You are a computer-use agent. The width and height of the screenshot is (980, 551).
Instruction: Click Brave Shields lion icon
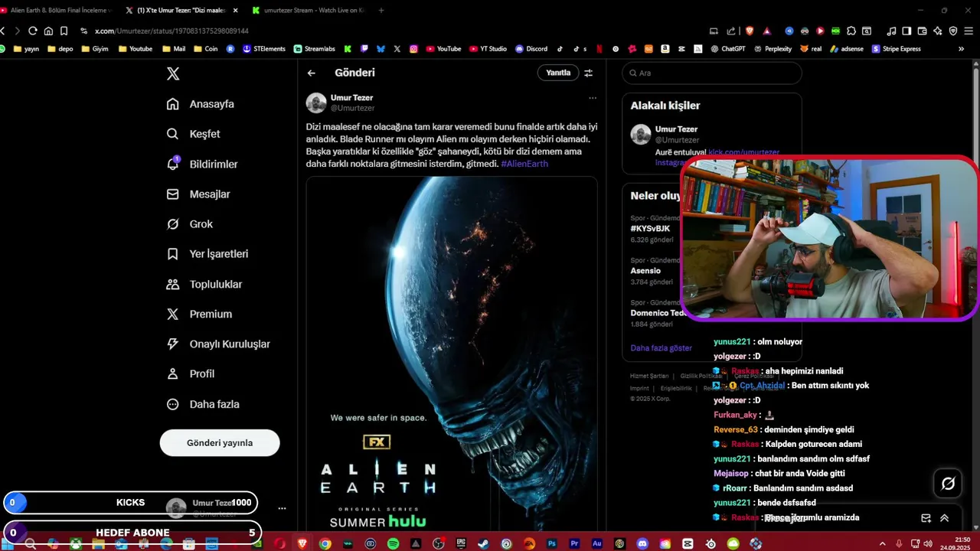(750, 31)
